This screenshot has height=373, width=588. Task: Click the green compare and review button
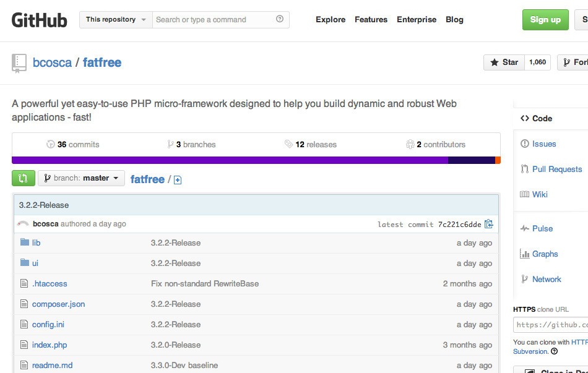click(x=24, y=178)
